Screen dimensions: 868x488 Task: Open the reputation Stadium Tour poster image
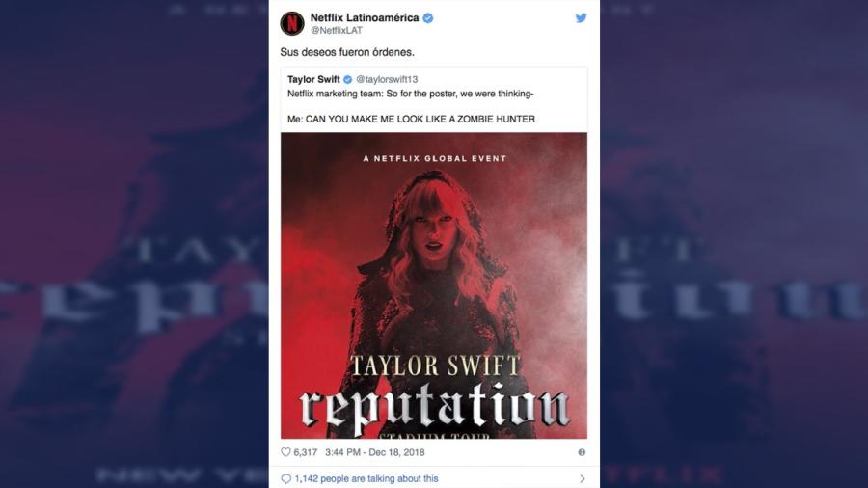coord(434,285)
